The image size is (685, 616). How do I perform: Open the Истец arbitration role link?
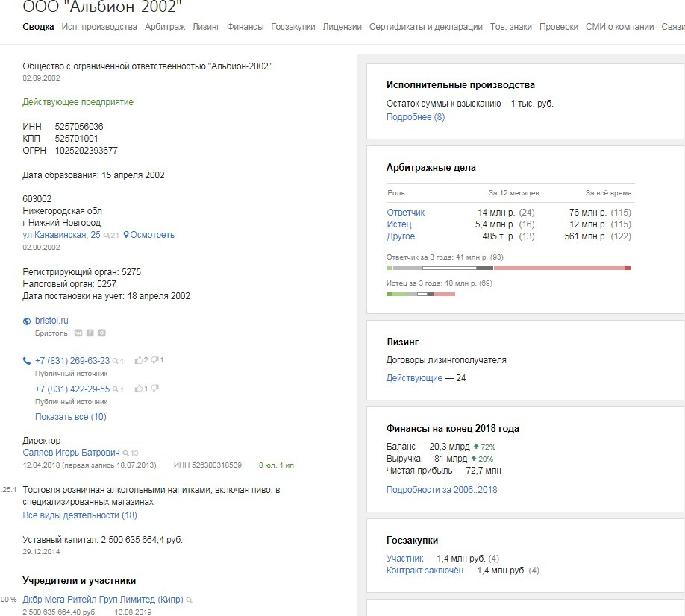pyautogui.click(x=399, y=224)
